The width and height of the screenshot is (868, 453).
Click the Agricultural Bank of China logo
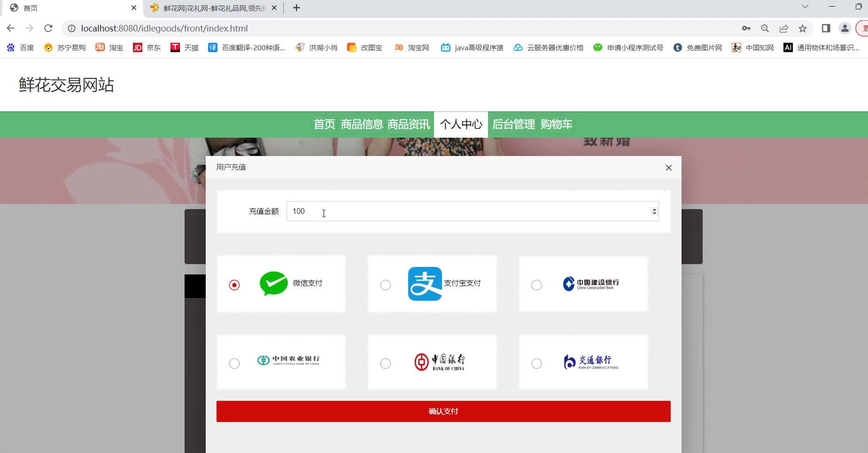click(288, 360)
